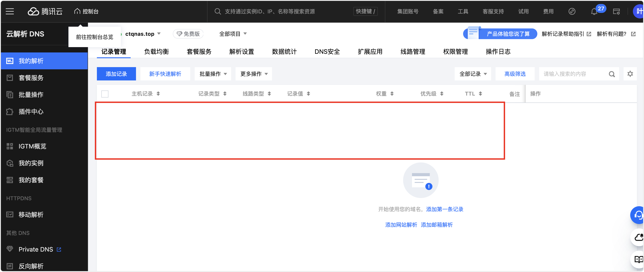
Task: Open 集团账号 menu
Action: tap(408, 12)
